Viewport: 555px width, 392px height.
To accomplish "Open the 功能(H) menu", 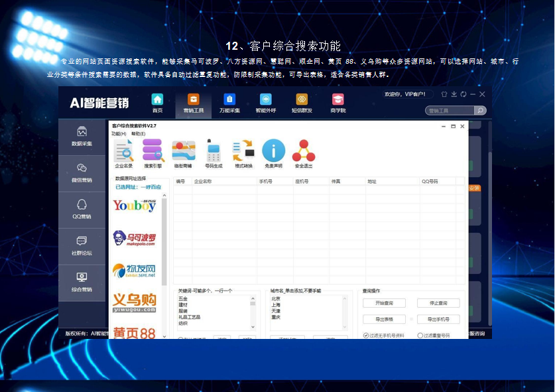I will point(119,133).
